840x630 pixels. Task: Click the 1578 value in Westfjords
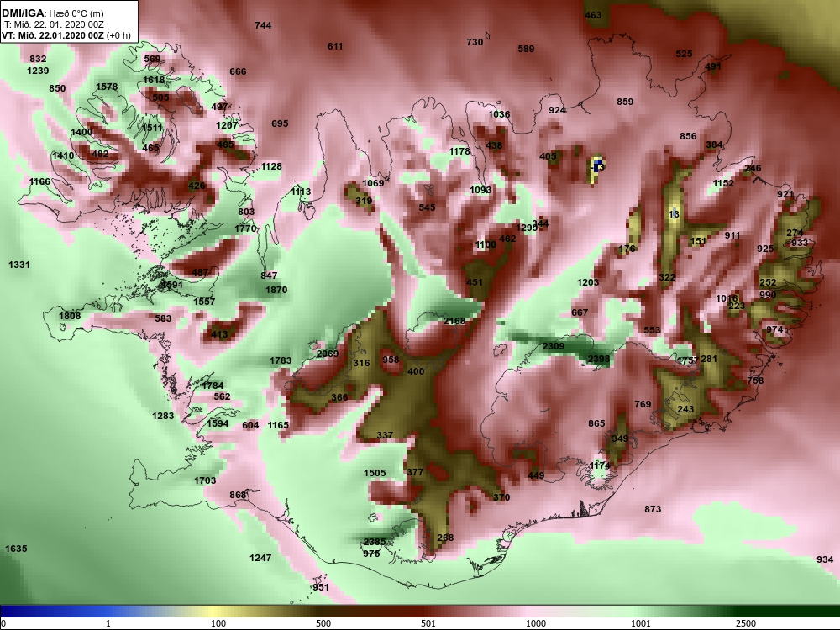tap(107, 87)
